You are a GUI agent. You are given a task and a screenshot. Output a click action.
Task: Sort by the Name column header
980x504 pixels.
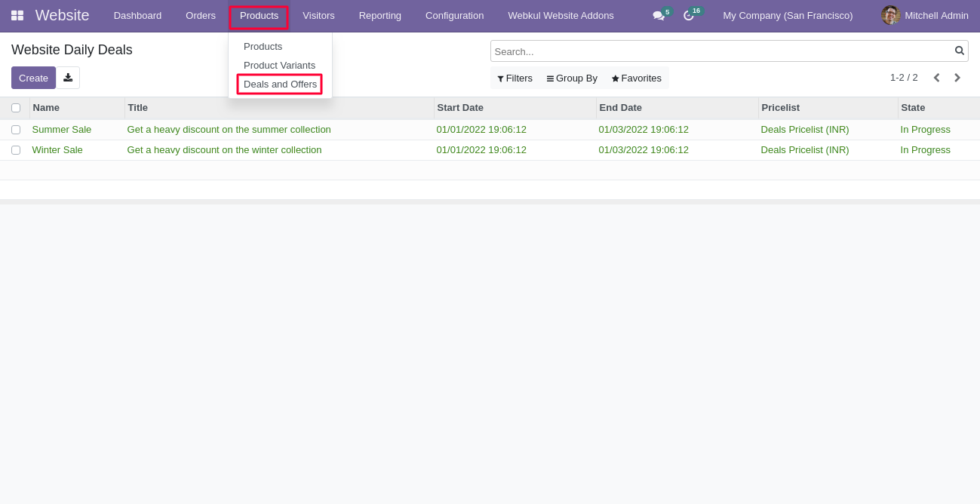click(x=77, y=108)
